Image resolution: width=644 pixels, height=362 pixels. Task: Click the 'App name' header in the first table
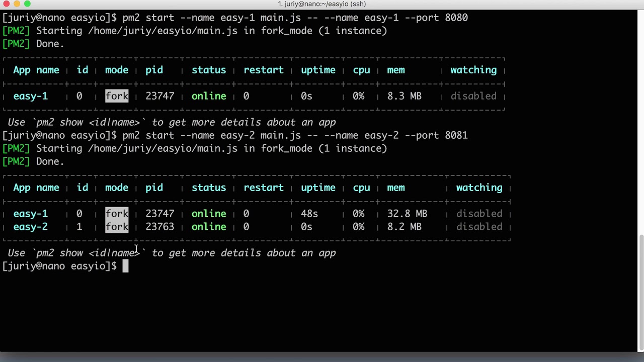(x=36, y=70)
